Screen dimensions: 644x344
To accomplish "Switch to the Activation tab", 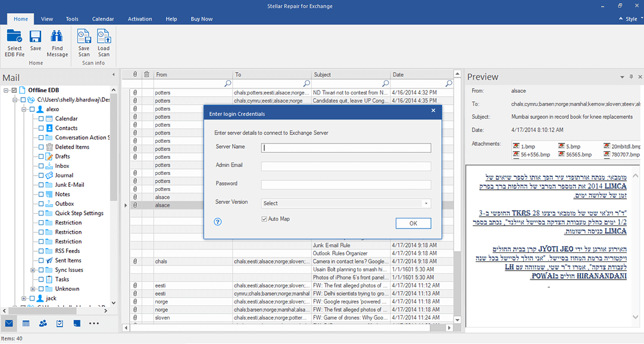I will click(140, 19).
